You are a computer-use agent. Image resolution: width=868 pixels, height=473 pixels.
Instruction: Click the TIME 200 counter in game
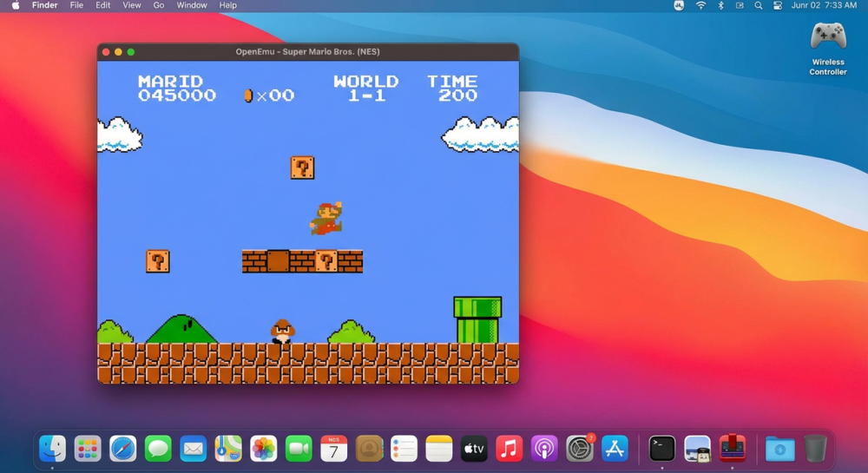pyautogui.click(x=452, y=89)
